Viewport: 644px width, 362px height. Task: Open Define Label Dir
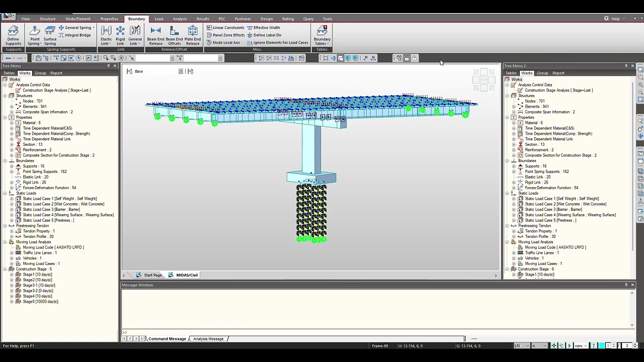point(264,35)
